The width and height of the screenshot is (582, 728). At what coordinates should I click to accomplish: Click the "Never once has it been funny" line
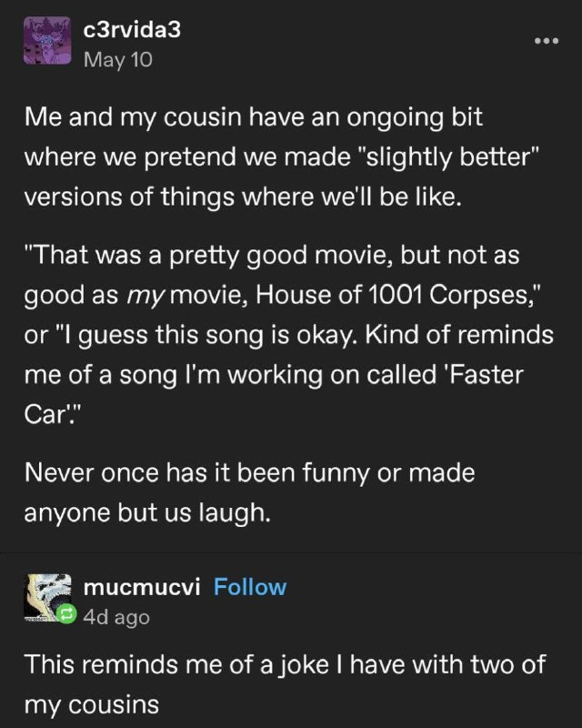(x=249, y=474)
